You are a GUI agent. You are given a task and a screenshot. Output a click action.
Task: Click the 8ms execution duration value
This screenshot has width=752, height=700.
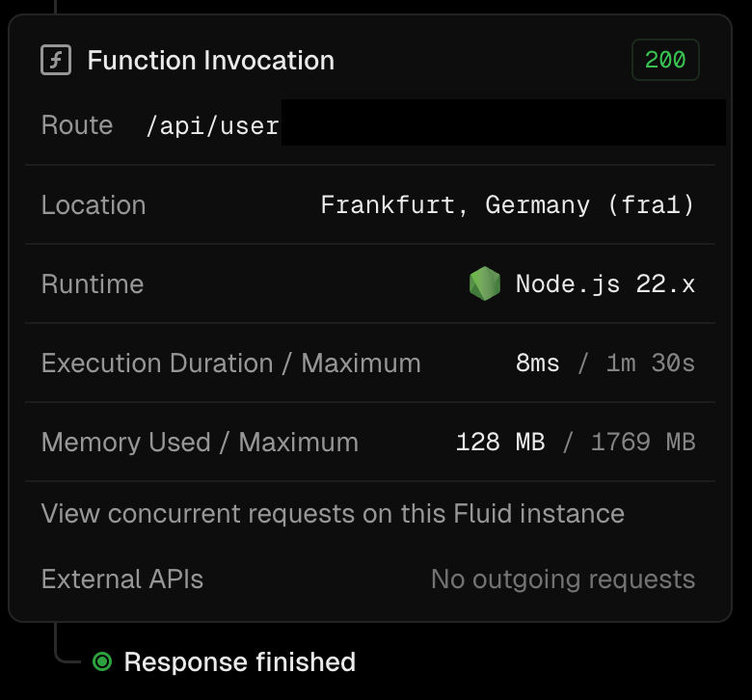click(x=538, y=363)
